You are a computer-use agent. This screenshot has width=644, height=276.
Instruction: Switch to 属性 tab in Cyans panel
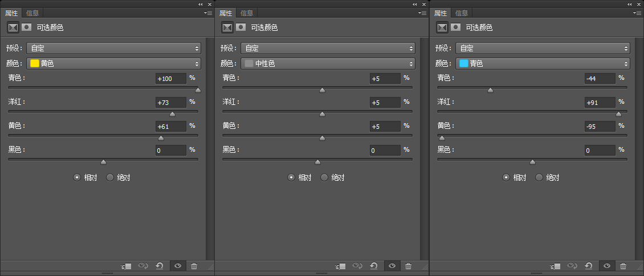coord(441,13)
